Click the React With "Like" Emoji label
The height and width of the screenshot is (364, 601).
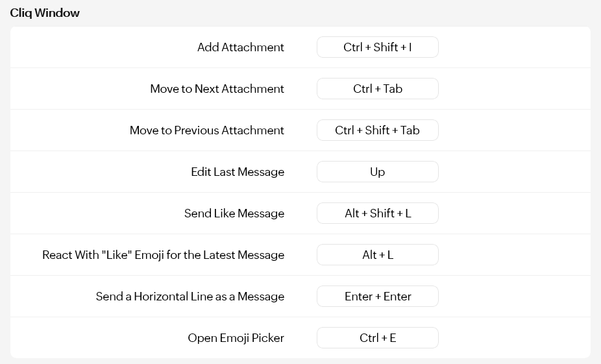(163, 255)
